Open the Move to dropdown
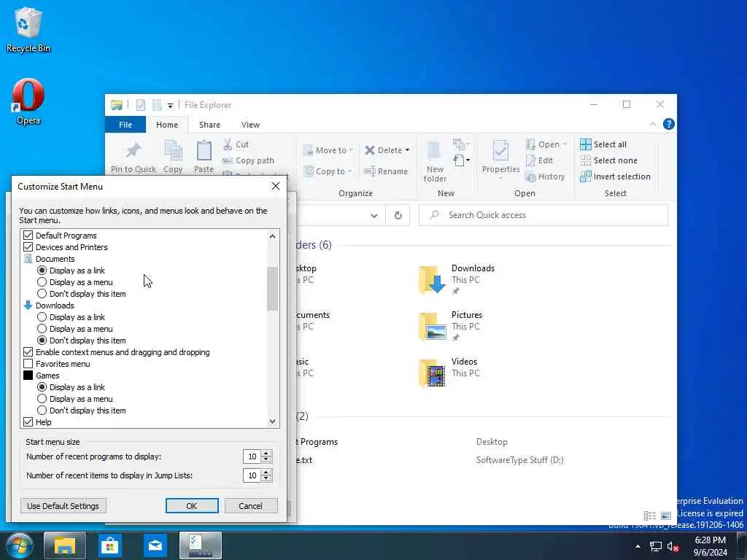 tap(328, 150)
